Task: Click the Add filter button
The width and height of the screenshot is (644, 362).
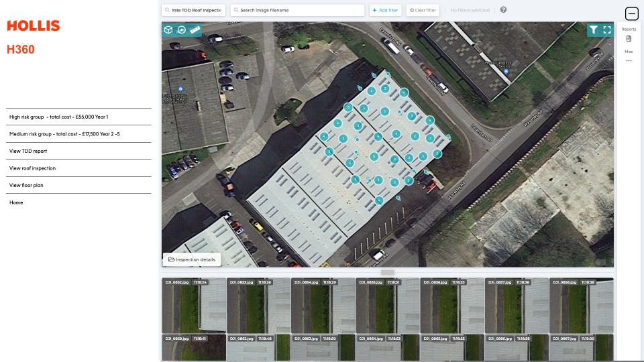Action: point(385,10)
